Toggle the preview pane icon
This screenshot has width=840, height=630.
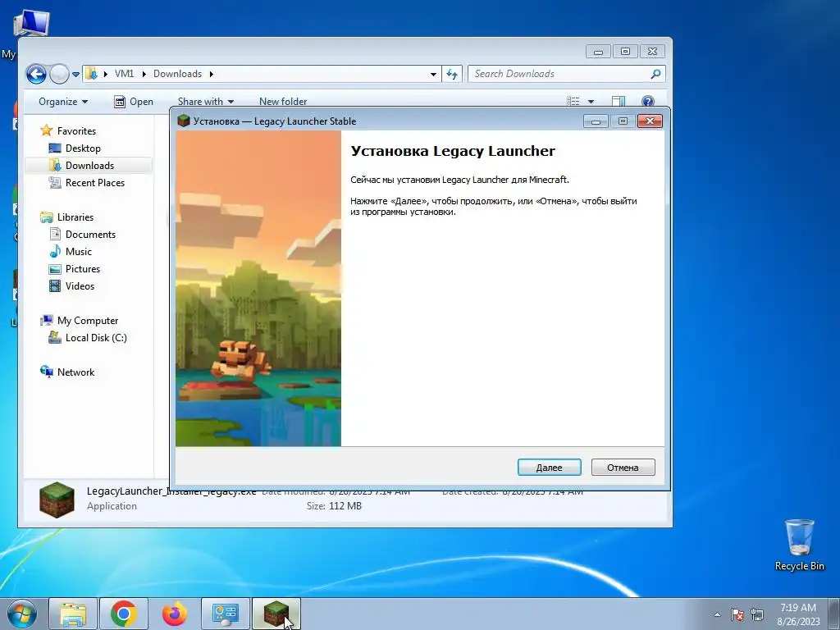click(619, 101)
